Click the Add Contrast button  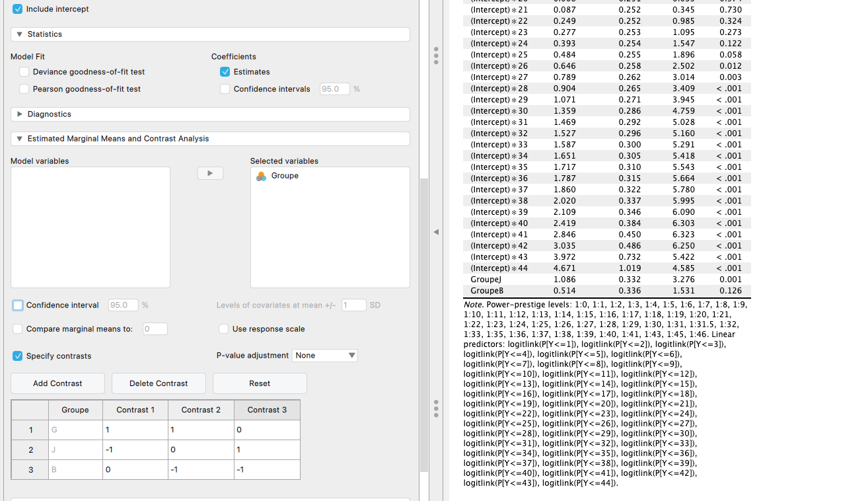pyautogui.click(x=57, y=383)
